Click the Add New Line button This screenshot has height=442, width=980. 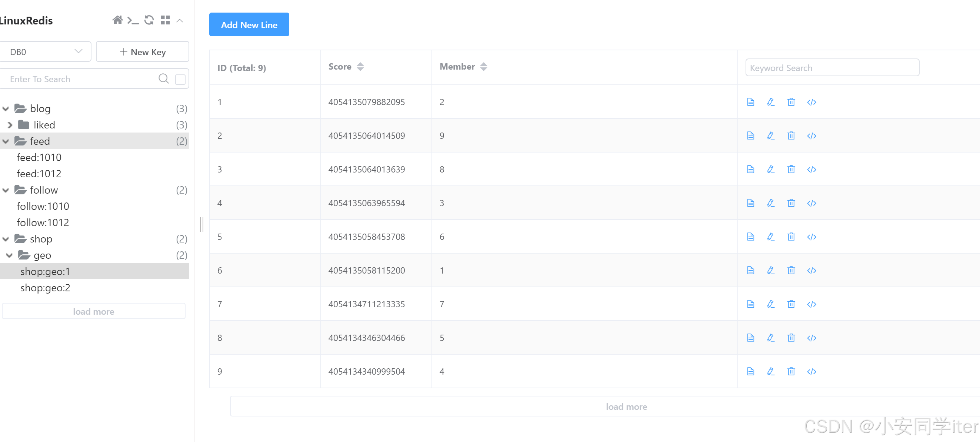coord(249,25)
